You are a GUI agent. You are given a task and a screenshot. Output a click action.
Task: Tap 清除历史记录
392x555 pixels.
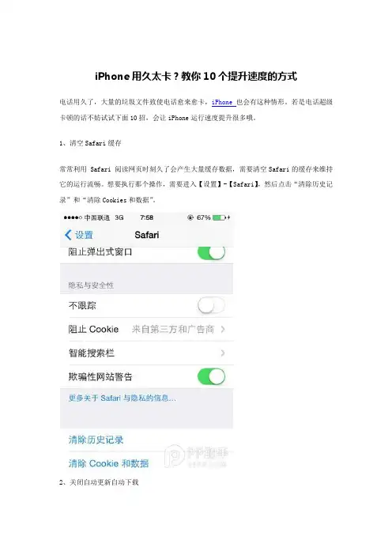tap(96, 440)
